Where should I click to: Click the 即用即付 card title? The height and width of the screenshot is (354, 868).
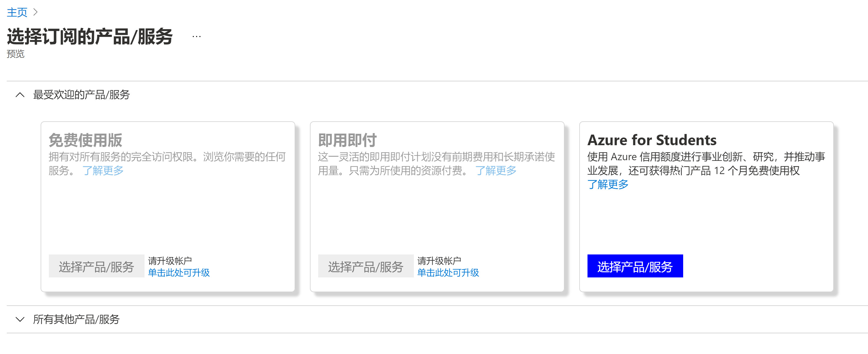(x=347, y=140)
